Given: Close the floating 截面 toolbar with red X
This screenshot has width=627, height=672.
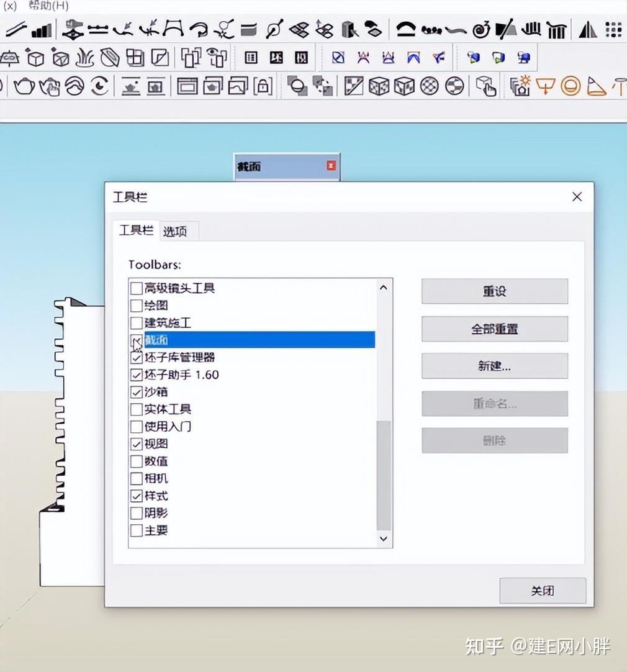Looking at the screenshot, I should point(331,165).
